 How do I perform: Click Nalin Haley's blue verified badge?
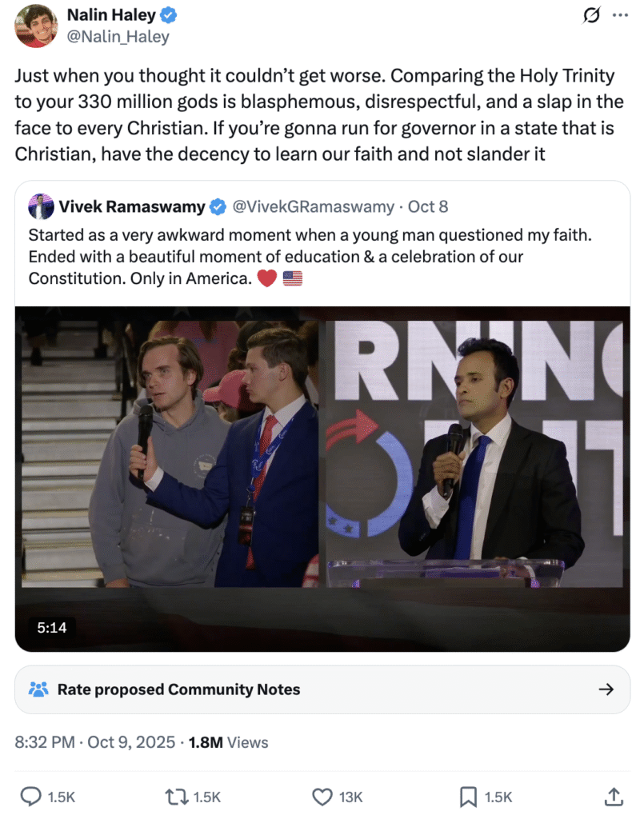coord(168,15)
